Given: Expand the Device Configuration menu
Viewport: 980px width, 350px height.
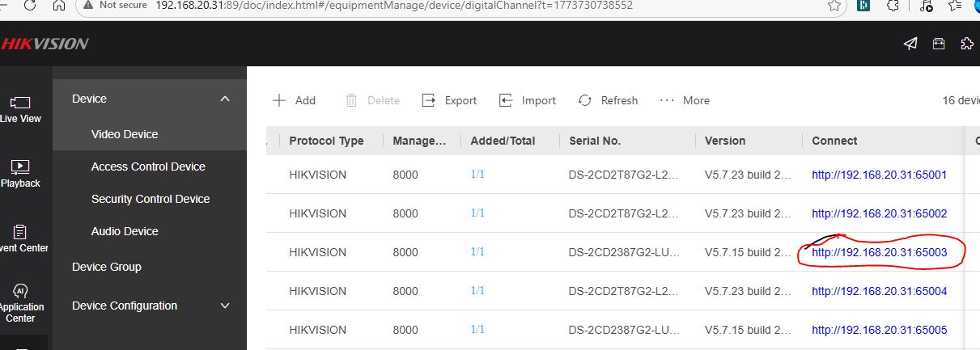Looking at the screenshot, I should pyautogui.click(x=225, y=306).
